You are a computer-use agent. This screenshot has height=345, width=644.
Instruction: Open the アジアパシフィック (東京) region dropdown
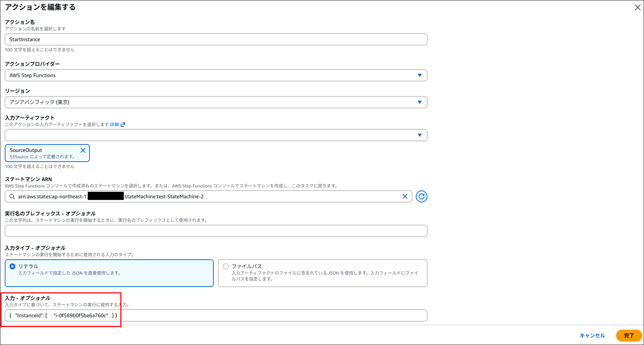pos(215,102)
